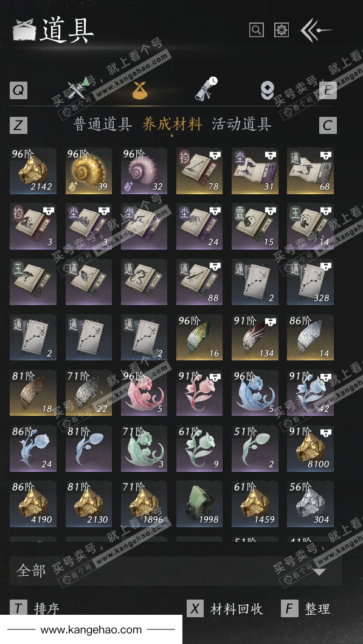This screenshot has width=363, height=644.
Task: Select the 养成材料 tab
Action: [x=172, y=124]
